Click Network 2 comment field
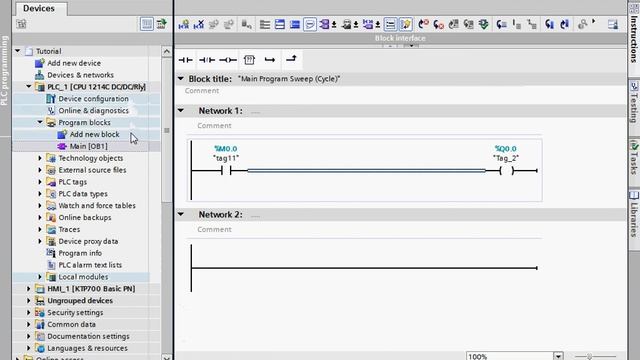 [214, 229]
